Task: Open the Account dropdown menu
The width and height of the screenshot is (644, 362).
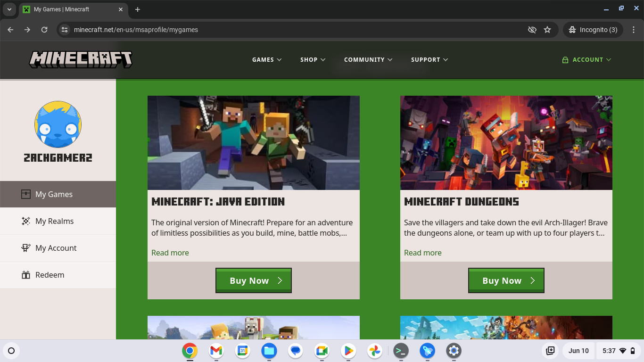Action: [586, 60]
